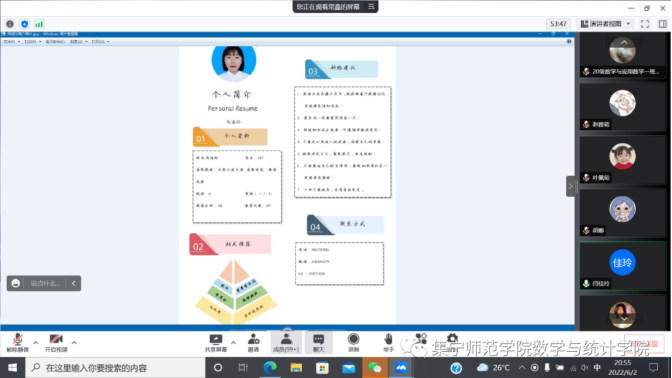Toggle fullscreen mode icon at top right
Image resolution: width=672 pixels, height=378 pixels.
tap(645, 24)
